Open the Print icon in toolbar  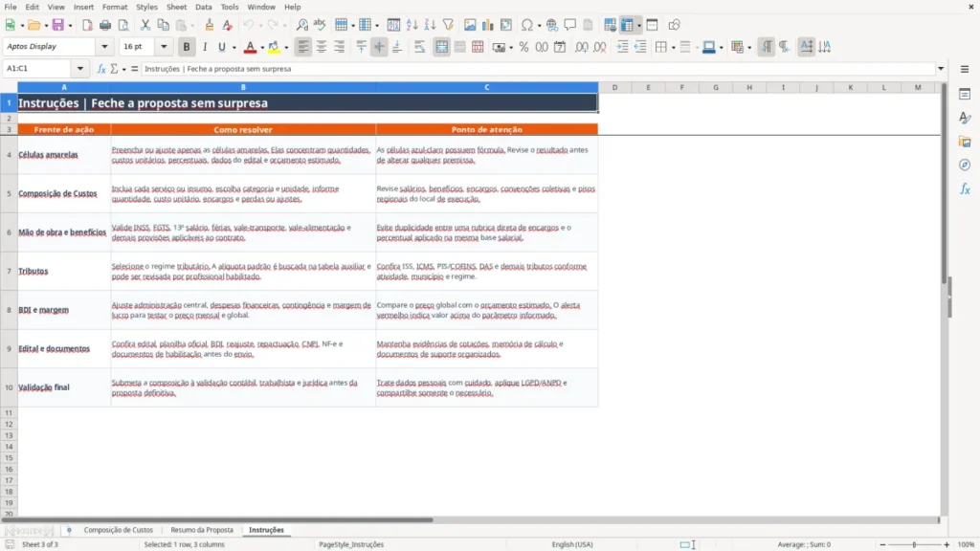point(105,25)
